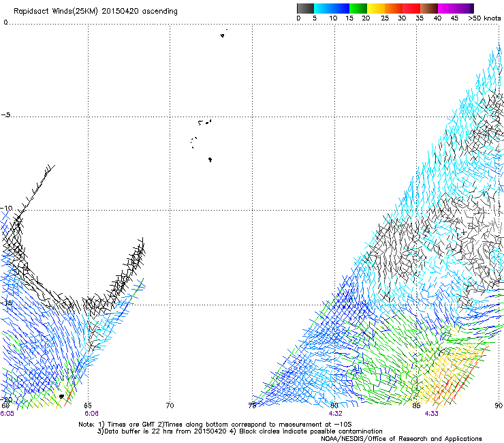The image size is (504, 443).
Task: Click the purple time label '6:05'
Action: click(7, 414)
